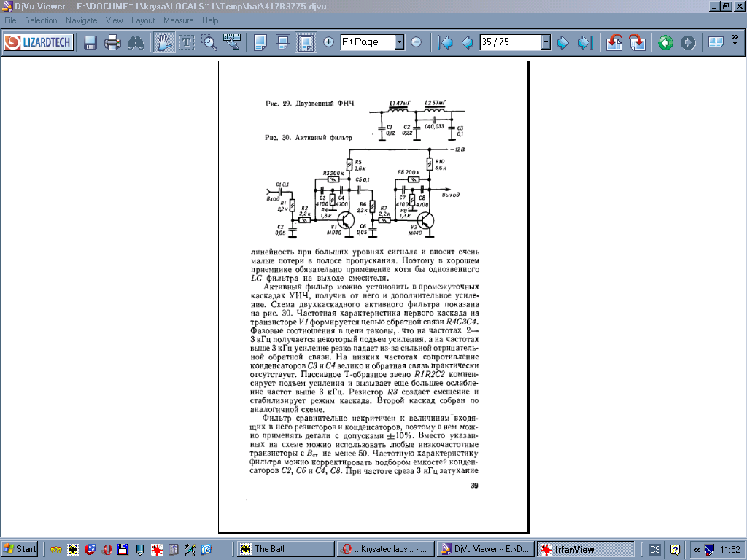747x560 pixels.
Task: Toggle the highlighted page layout button
Action: click(306, 42)
